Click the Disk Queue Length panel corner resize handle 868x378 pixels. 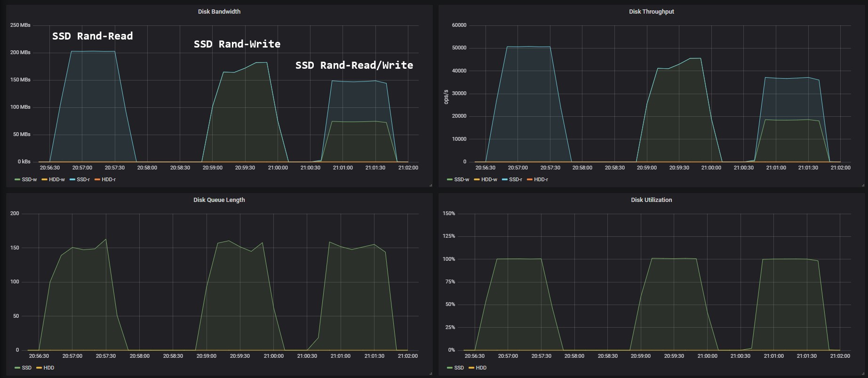pos(430,374)
